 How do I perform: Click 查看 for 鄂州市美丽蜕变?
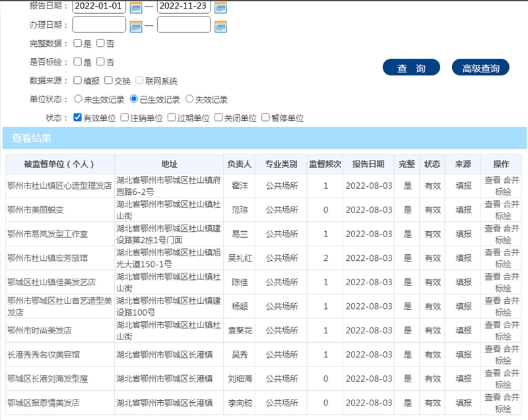click(492, 204)
